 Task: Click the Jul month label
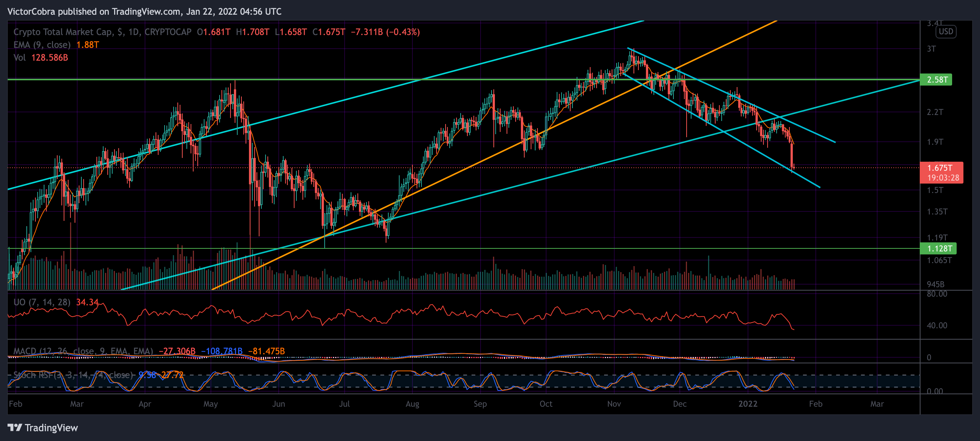click(344, 404)
